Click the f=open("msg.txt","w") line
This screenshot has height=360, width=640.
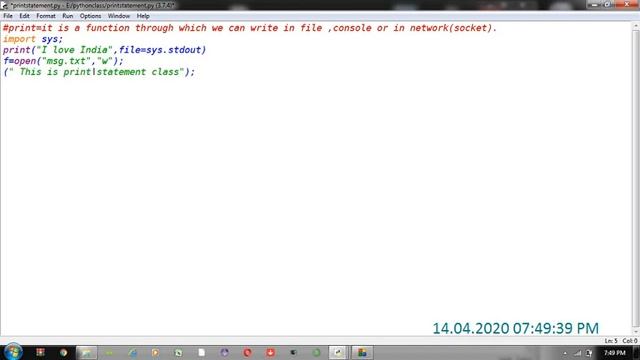63,61
